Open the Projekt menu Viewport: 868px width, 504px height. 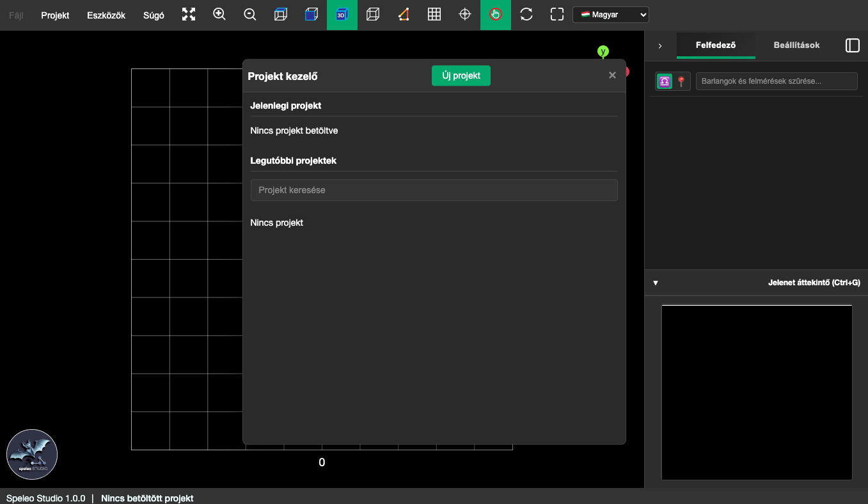pyautogui.click(x=55, y=15)
